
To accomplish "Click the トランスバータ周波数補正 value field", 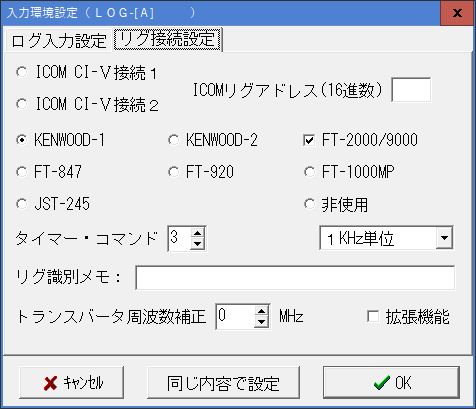I will point(235,316).
